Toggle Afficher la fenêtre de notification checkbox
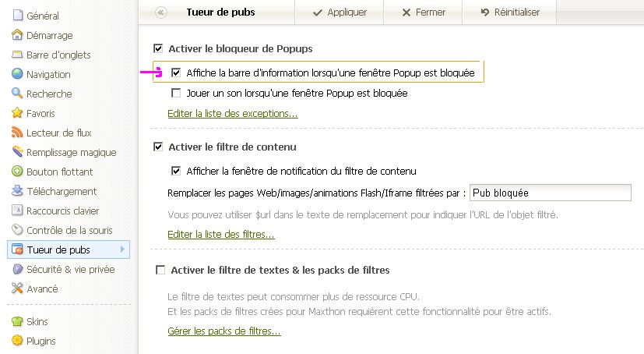This screenshot has height=354, width=644. tap(176, 171)
